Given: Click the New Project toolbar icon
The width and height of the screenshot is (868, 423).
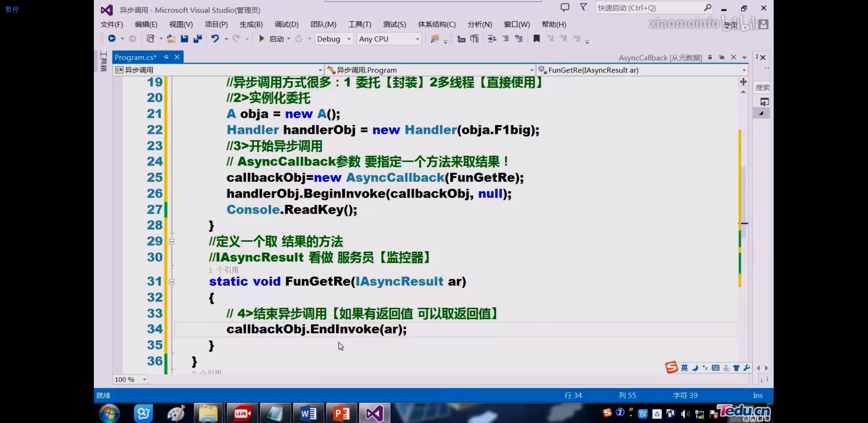Looking at the screenshot, I should click(150, 39).
